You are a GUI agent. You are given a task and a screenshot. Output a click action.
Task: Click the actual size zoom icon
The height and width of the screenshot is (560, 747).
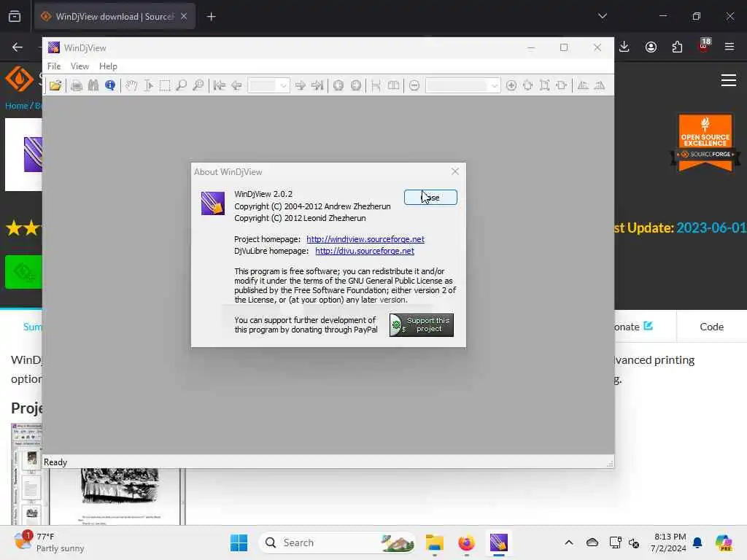[528, 86]
